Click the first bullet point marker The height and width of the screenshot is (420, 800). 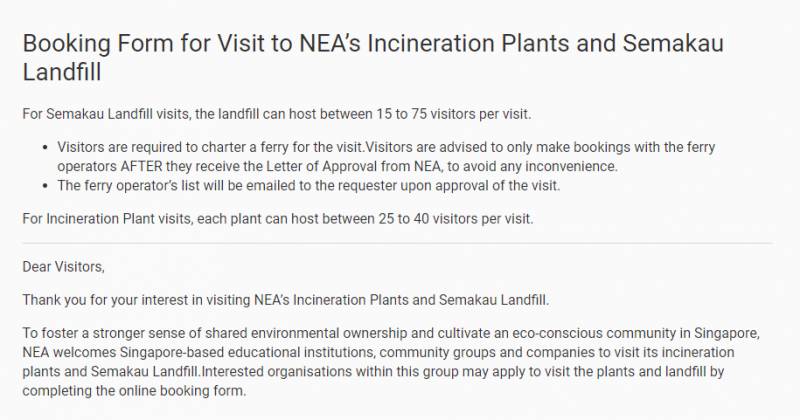[46, 147]
